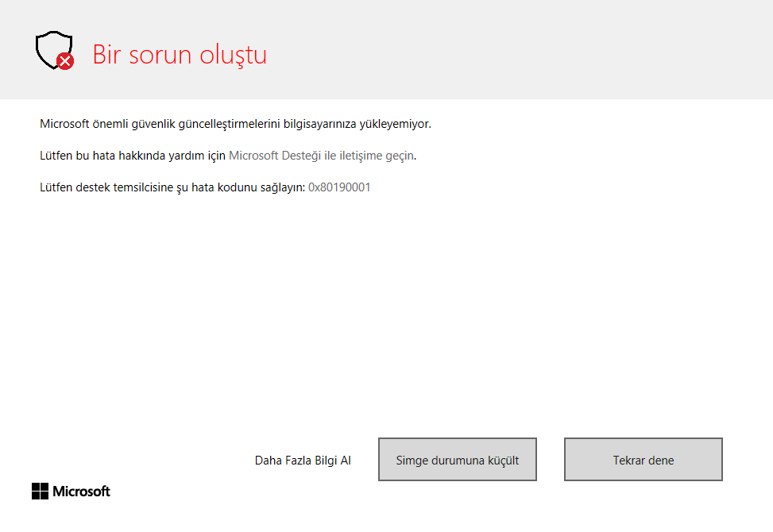The height and width of the screenshot is (532, 773).
Task: Click the text about güvenlik güncelleştirmelerini
Action: (x=236, y=124)
